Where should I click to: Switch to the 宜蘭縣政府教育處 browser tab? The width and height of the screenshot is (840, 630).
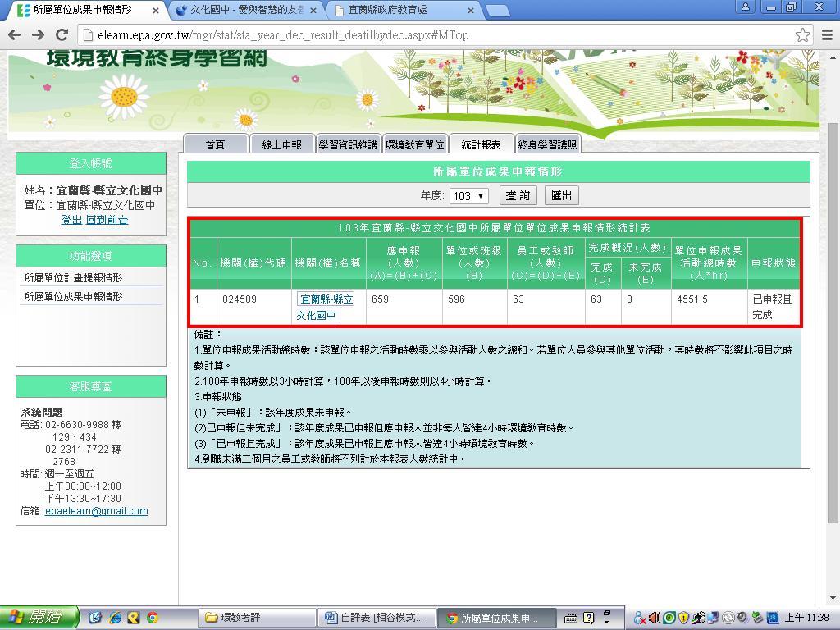pos(402,11)
